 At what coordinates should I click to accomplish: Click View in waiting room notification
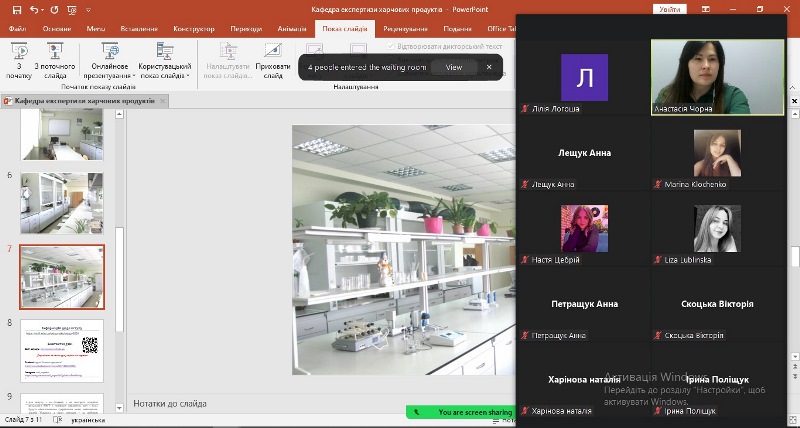coord(454,67)
